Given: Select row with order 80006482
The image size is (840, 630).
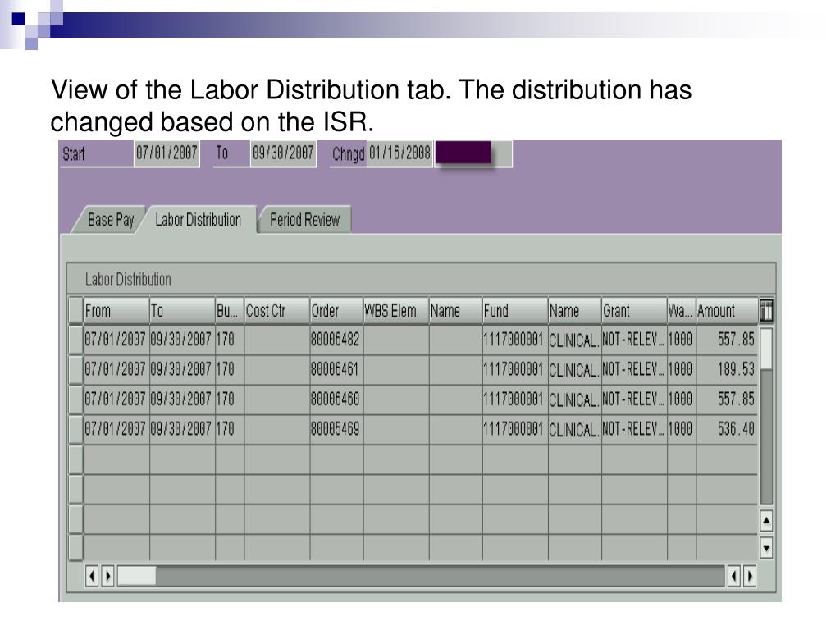Looking at the screenshot, I should point(75,340).
